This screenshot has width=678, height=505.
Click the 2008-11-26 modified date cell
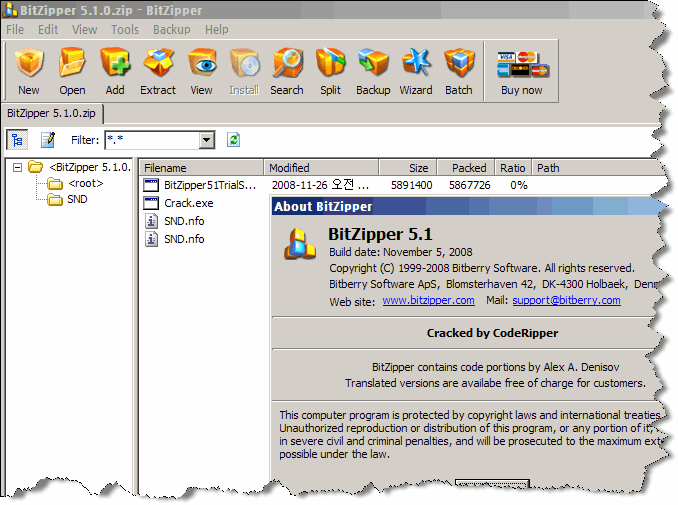click(x=320, y=185)
